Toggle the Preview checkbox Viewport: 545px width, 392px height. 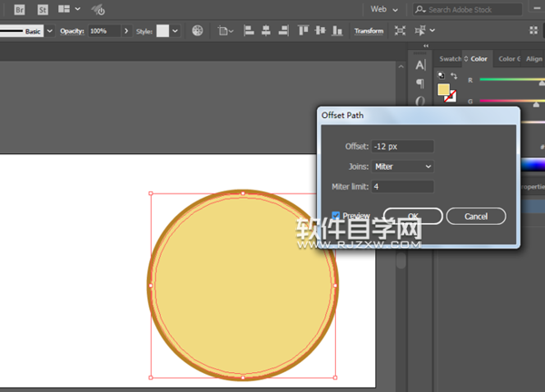point(336,216)
